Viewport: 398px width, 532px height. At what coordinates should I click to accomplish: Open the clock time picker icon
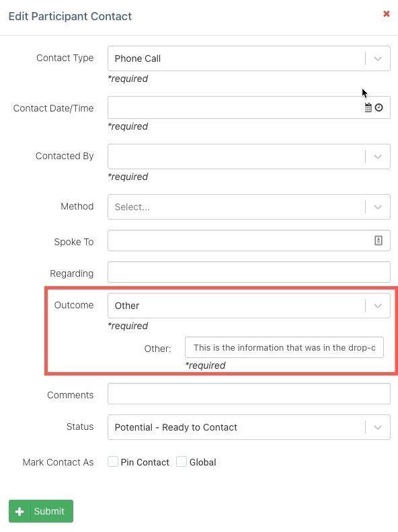[x=379, y=107]
